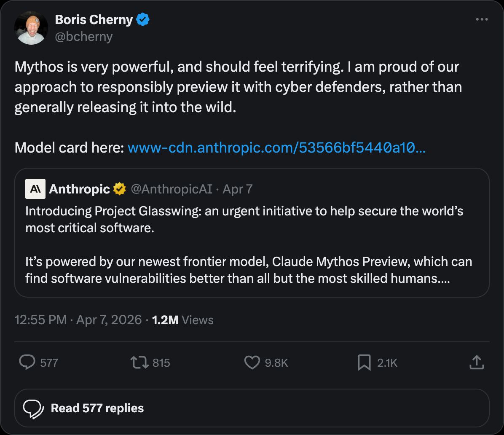
Task: Click Boris Cherny's blue verified badge
Action: tap(143, 19)
